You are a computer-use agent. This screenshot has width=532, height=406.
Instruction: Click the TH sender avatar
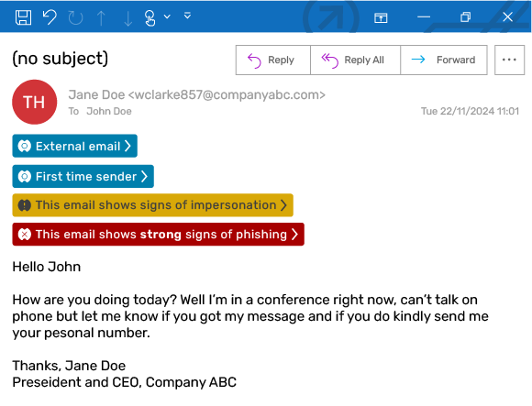tap(34, 102)
